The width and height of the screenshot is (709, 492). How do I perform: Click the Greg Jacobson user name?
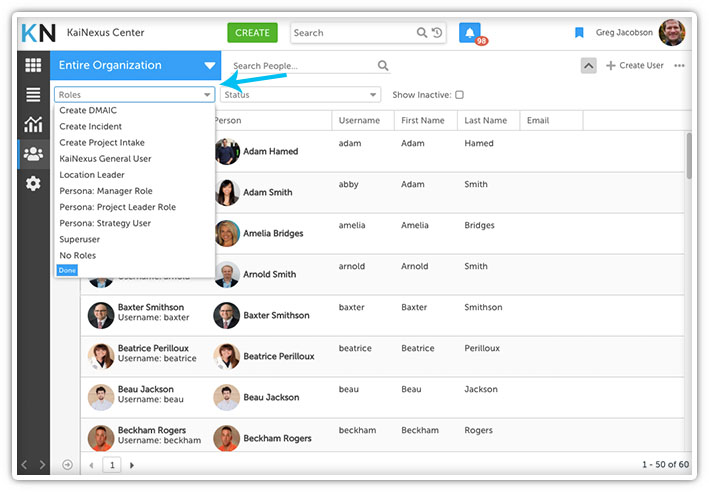624,33
